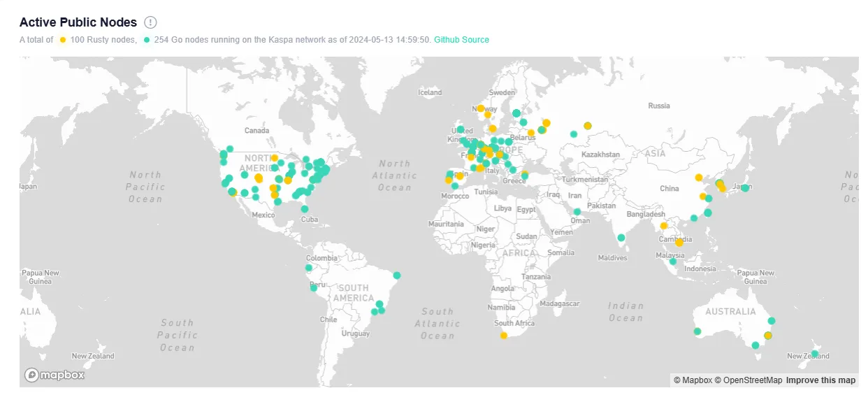Click the '100 Rusty nodes' text

[103, 40]
